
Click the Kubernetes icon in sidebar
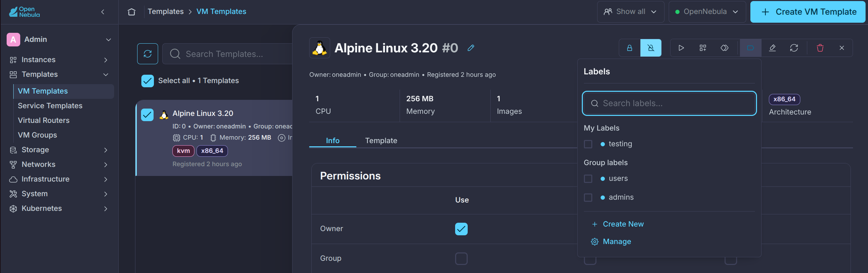tap(13, 208)
